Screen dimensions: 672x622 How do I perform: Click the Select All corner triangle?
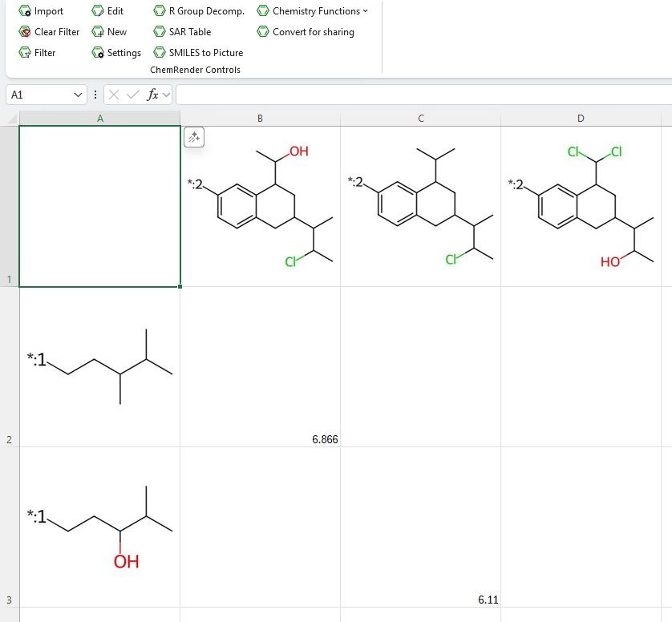pyautogui.click(x=10, y=119)
